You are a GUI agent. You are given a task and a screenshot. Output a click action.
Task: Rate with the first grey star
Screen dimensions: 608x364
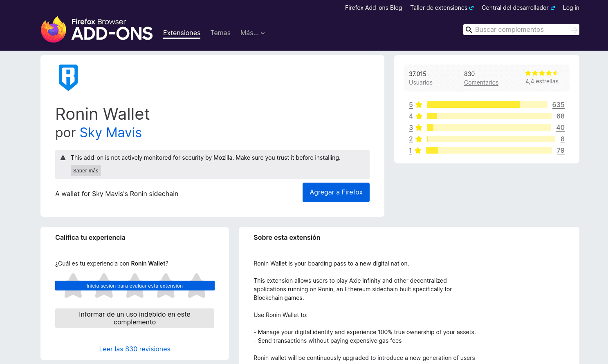coord(73,286)
